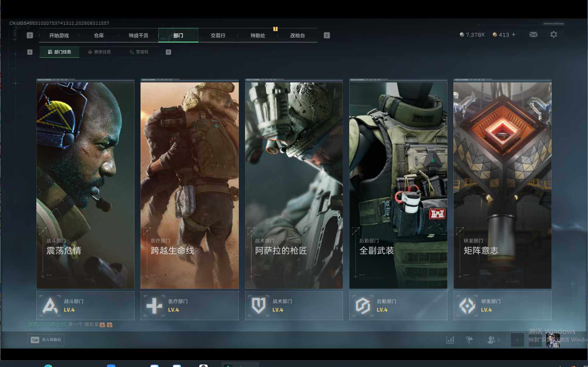
Task: Select the 战术部门 LV.4 panel
Action: tap(294, 306)
